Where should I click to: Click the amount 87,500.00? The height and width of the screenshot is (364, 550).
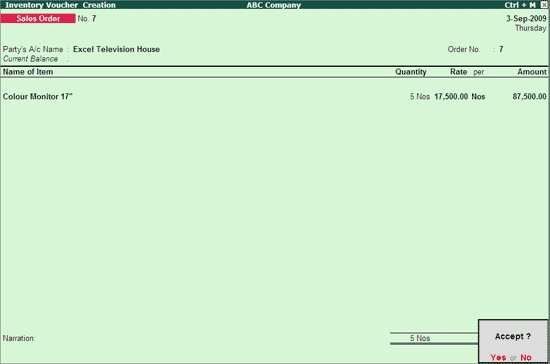(529, 96)
